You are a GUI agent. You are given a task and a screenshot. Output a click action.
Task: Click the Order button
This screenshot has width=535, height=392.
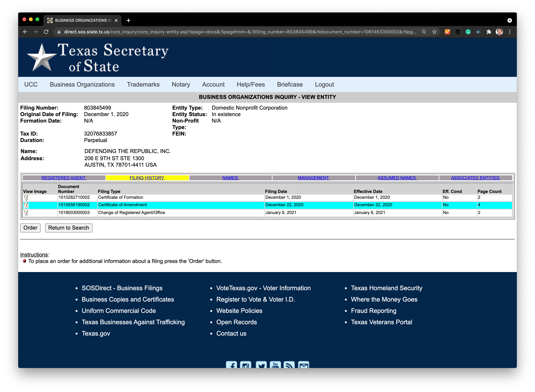(x=30, y=228)
